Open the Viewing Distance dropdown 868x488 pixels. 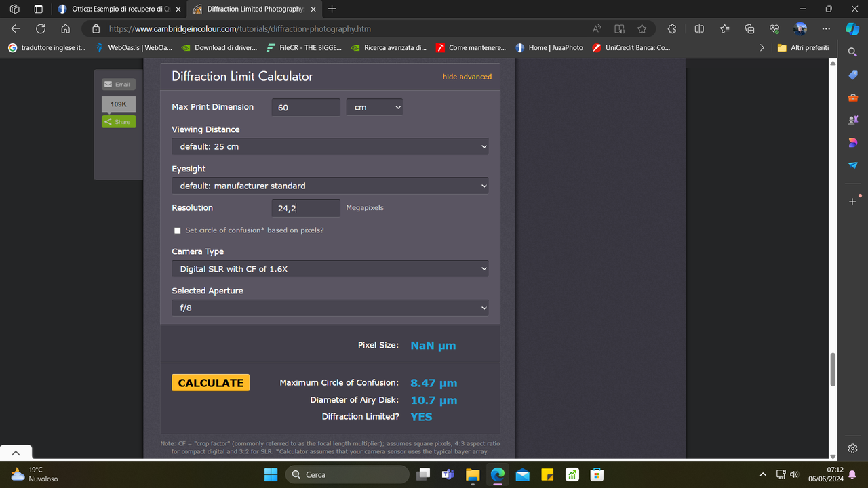(x=330, y=146)
